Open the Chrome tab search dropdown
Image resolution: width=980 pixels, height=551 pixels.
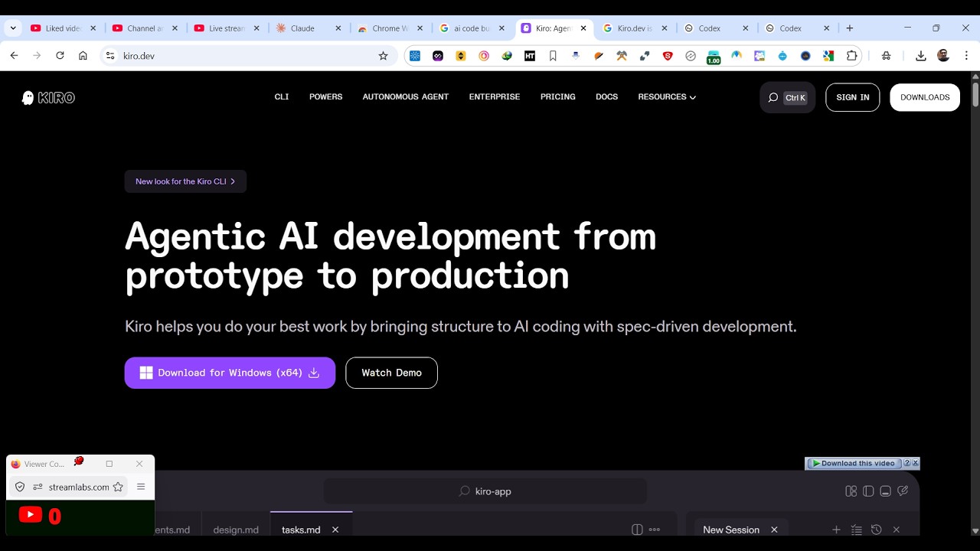pyautogui.click(x=13, y=28)
